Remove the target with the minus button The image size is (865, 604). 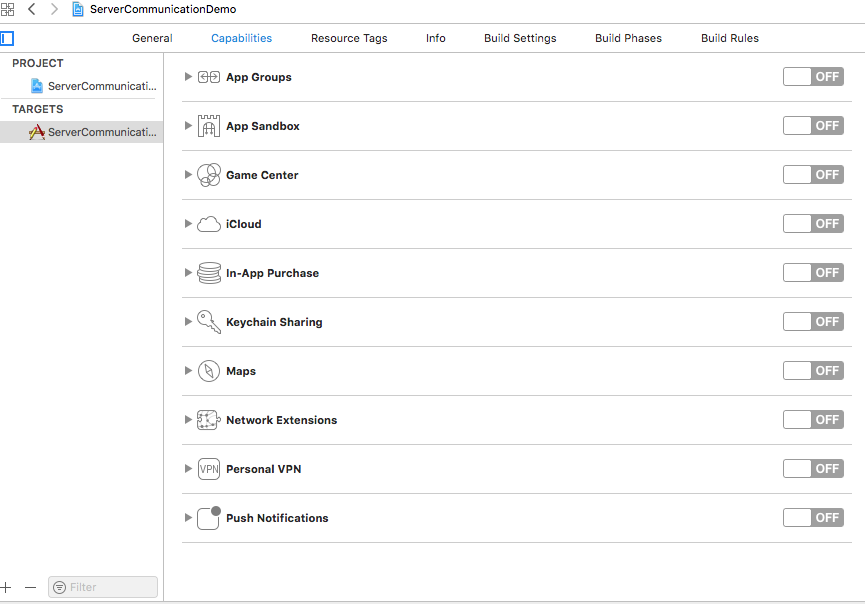30,587
